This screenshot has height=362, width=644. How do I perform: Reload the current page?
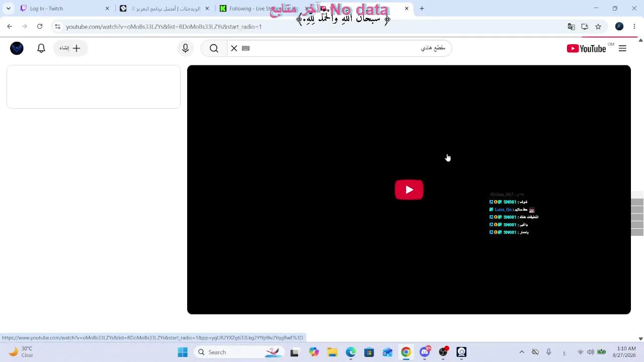[x=40, y=27]
